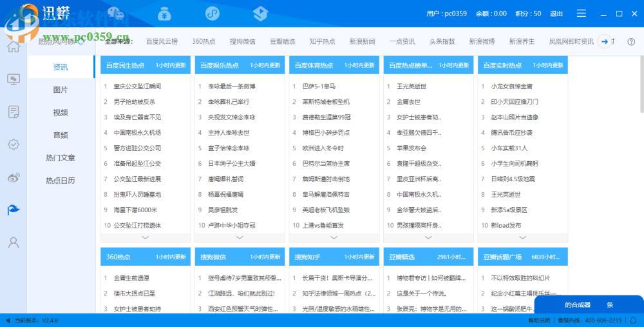Image resolution: width=644 pixels, height=327 pixels.
Task: Click the help question mark icon
Action: pyautogui.click(x=631, y=41)
